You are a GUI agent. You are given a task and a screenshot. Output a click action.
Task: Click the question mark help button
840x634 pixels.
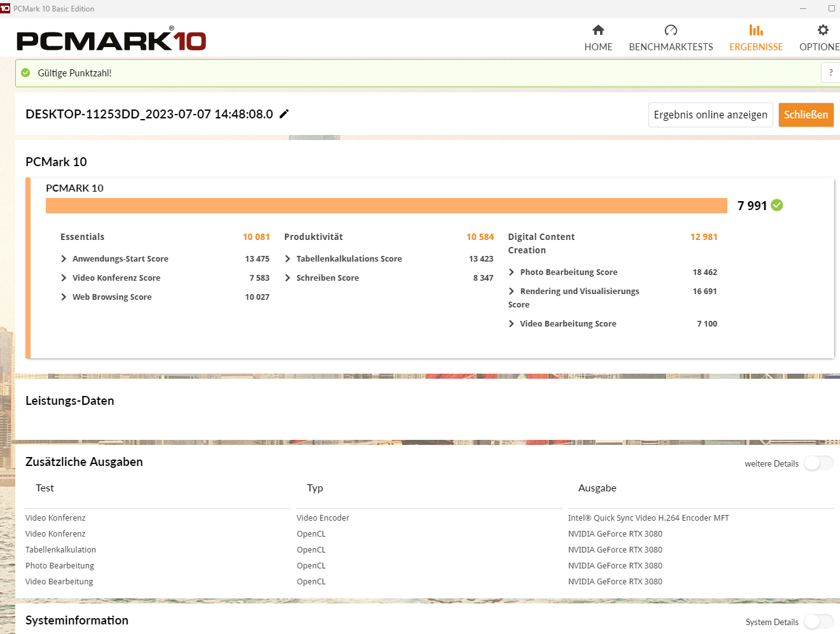830,73
